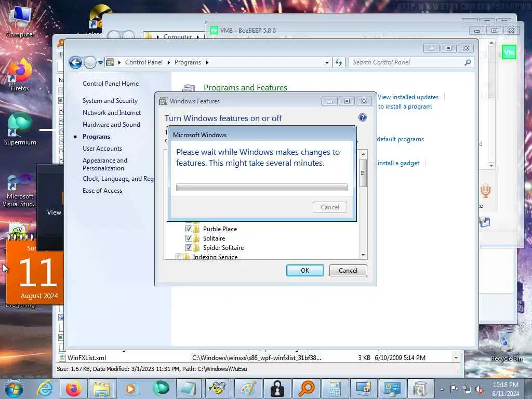This screenshot has height=399, width=532.
Task: Open recent pages dropdown beside back button
Action: pyautogui.click(x=100, y=62)
